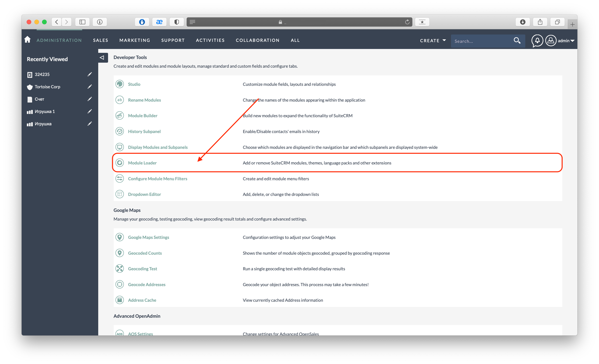Viewport: 599px width, 364px height.
Task: Edit Tortoise Corp with pencil icon
Action: point(90,87)
